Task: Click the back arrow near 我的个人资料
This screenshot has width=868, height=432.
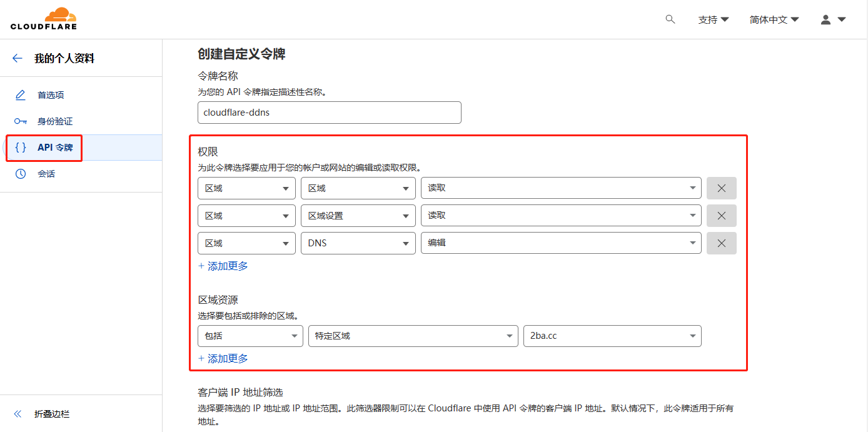Action: tap(17, 58)
